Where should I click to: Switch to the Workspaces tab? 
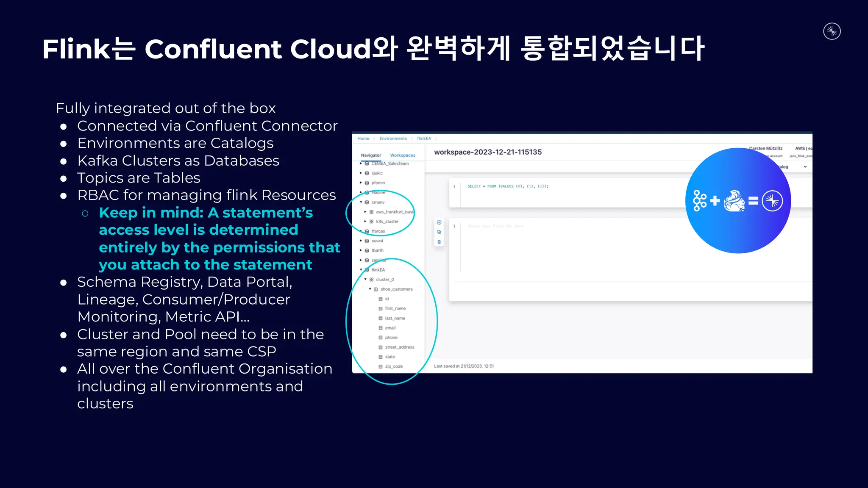click(403, 155)
